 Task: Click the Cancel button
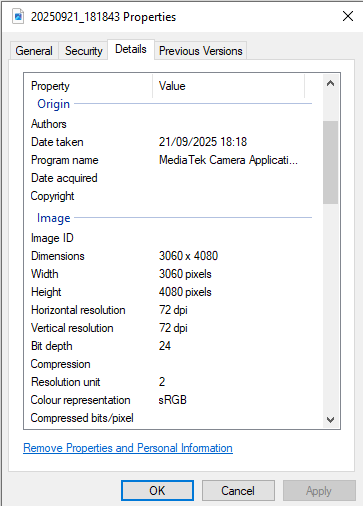[238, 491]
